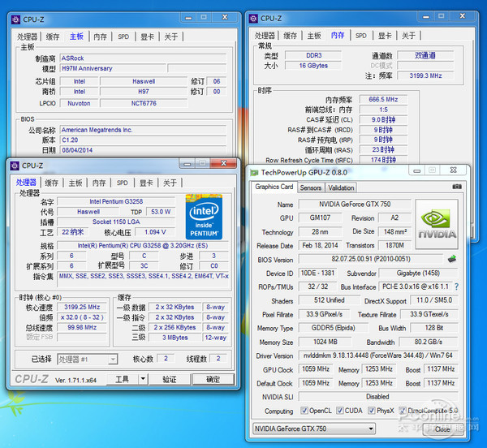
Task: Click the 双通道 channel value
Action: pyautogui.click(x=425, y=55)
